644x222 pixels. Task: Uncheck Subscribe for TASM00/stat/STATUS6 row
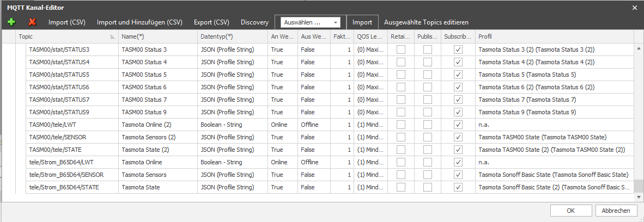coord(458,87)
